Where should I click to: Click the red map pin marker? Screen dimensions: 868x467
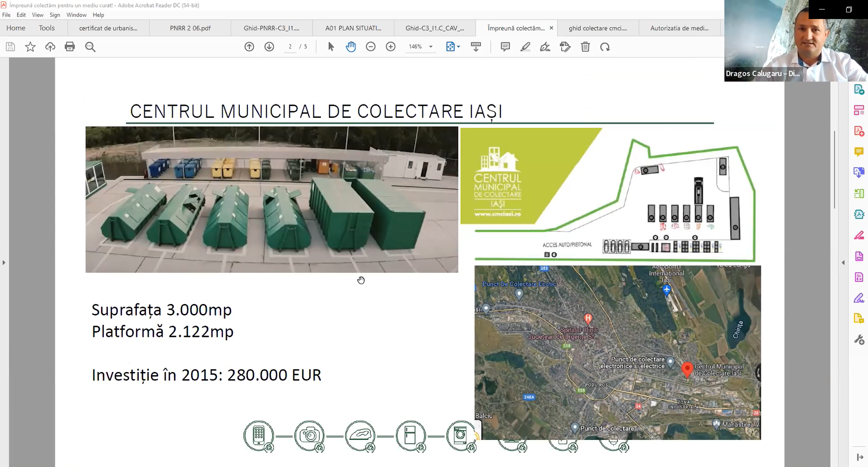point(687,370)
